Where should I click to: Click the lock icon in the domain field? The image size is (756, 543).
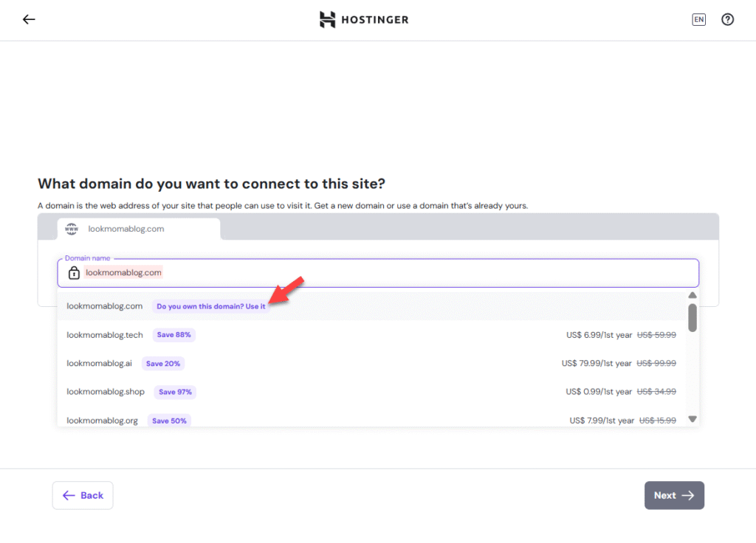(74, 273)
